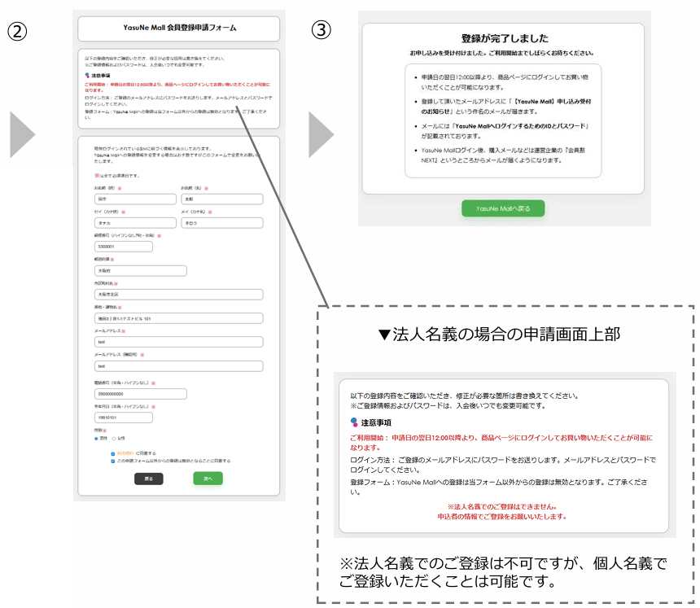The image size is (700, 608).
Task: Select the 女性 radio button
Action: [x=113, y=438]
